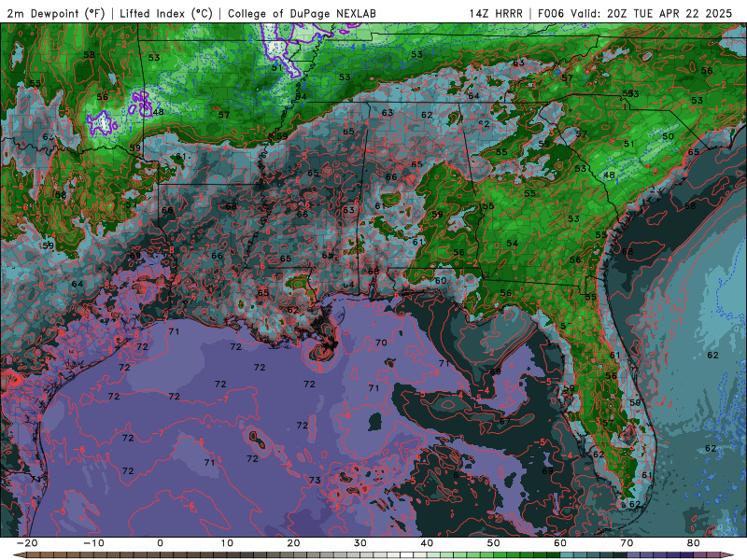Click the 67 dewpoint value in eastern Gulf
Image resolution: width=747 pixels, height=560 pixels.
(505, 421)
